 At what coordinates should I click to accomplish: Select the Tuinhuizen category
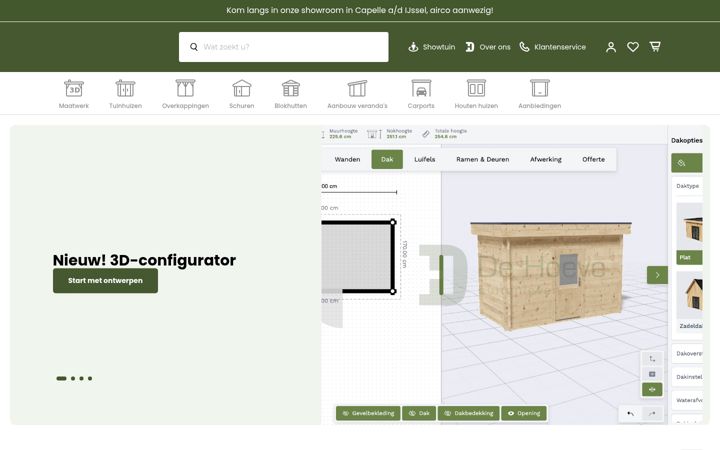(x=125, y=94)
